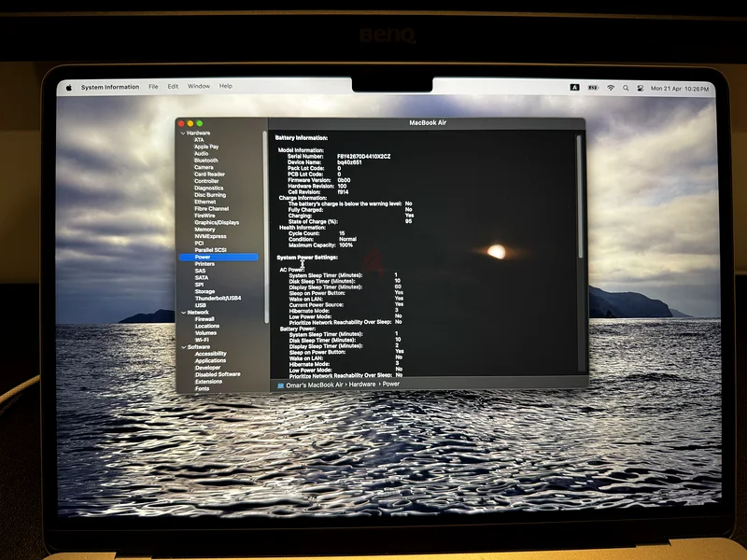Select Firewall under Network
Viewport: 747px width, 560px height.
204,319
